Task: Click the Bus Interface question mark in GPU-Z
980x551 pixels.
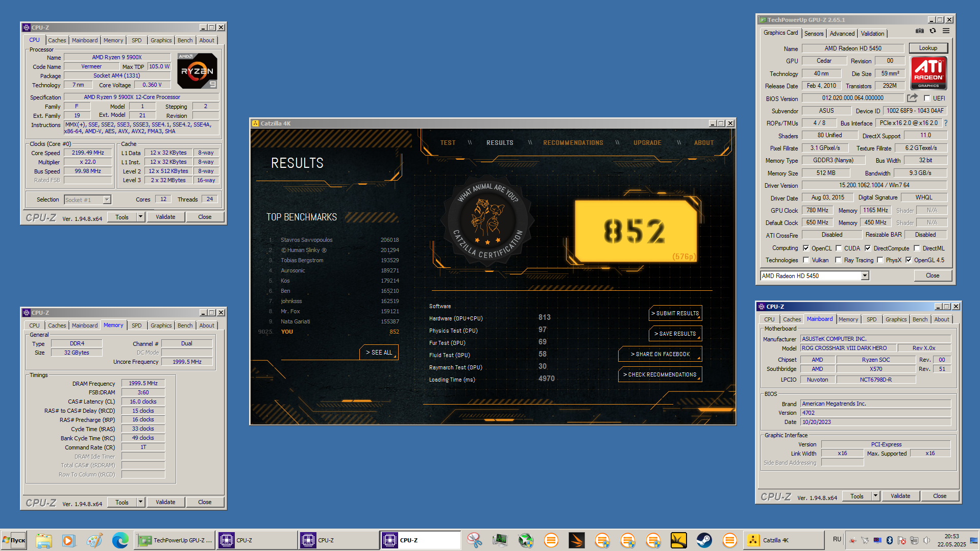Action: [x=945, y=123]
